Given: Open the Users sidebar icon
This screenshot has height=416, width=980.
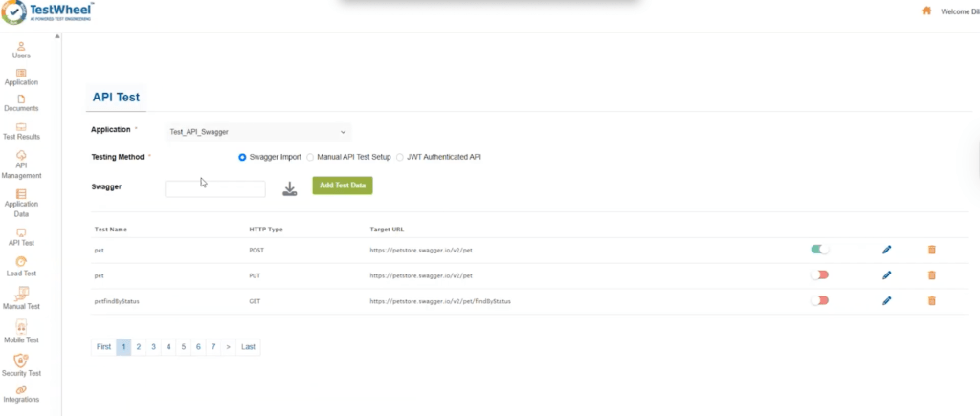Looking at the screenshot, I should (x=21, y=45).
